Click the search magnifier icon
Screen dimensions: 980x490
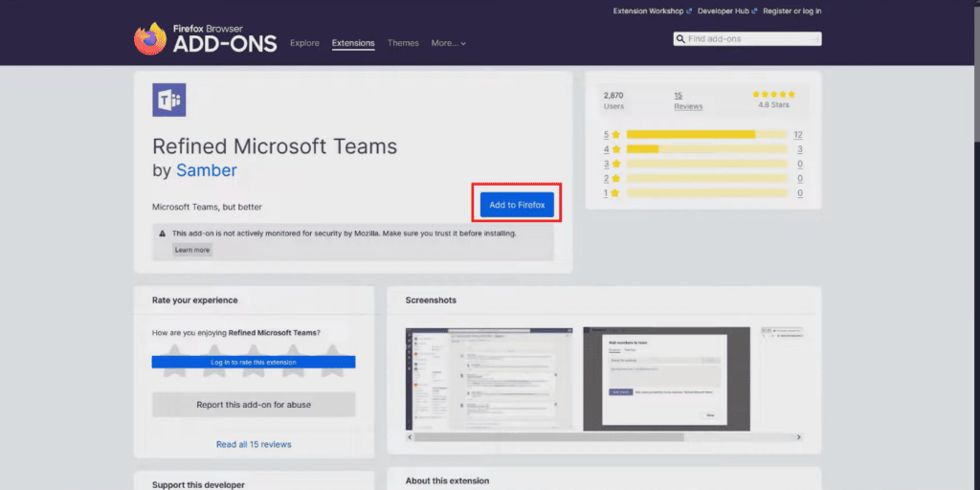pos(680,38)
